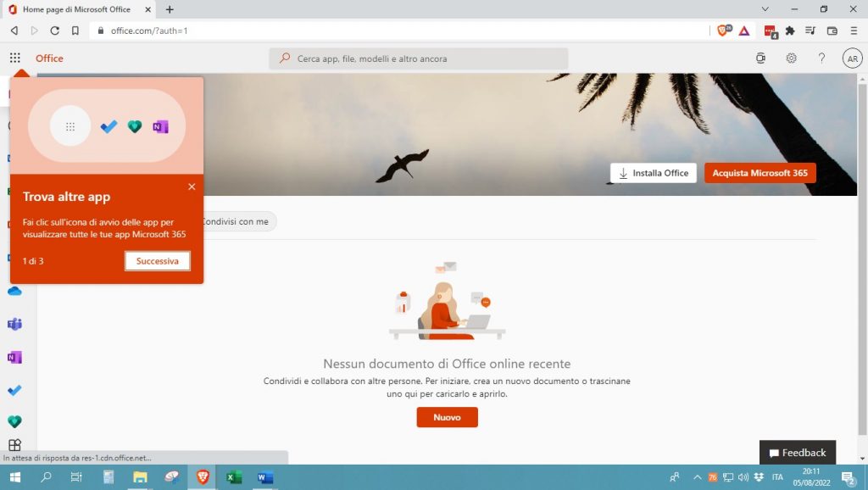The height and width of the screenshot is (490, 868).
Task: Click the 'Installa Office' button
Action: click(653, 172)
